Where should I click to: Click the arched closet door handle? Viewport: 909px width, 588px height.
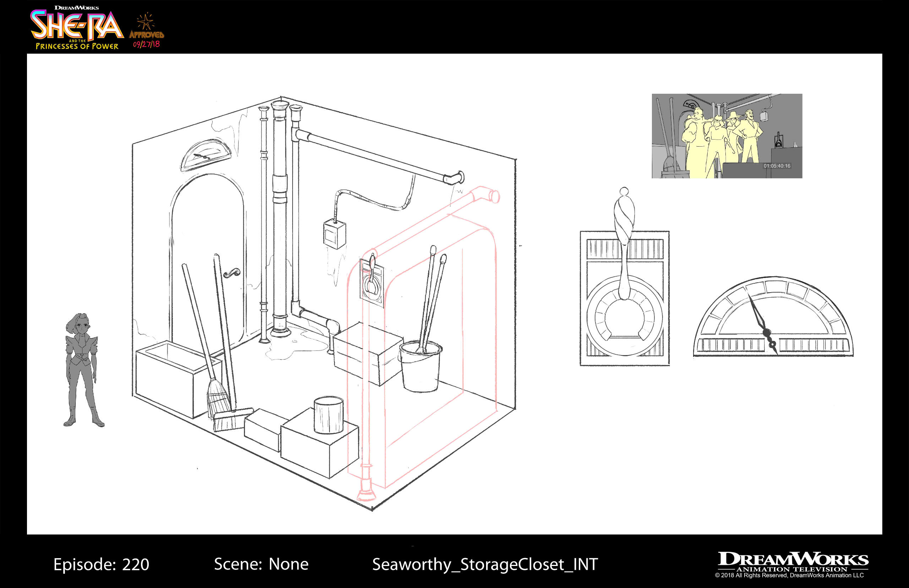tap(232, 273)
